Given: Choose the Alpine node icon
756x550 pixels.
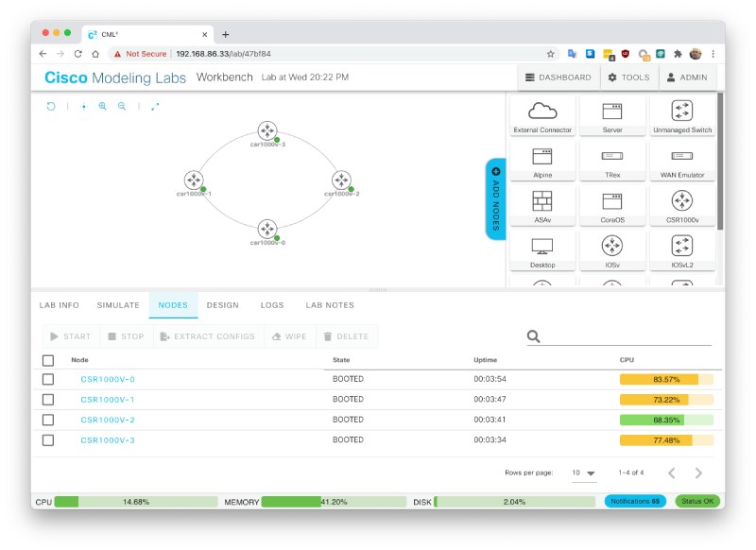Looking at the screenshot, I should click(542, 156).
